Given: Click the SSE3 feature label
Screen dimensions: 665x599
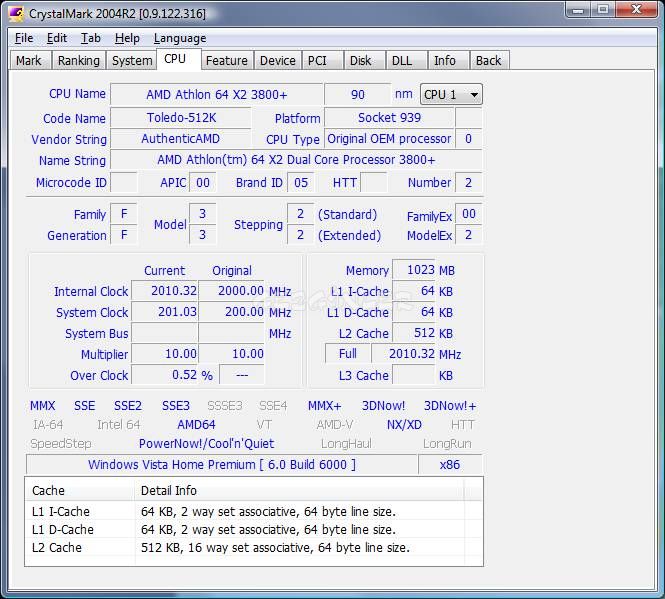Looking at the screenshot, I should [176, 406].
